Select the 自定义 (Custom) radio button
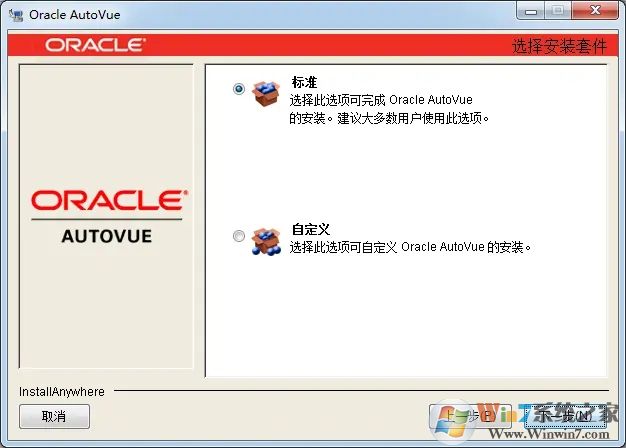 click(239, 236)
